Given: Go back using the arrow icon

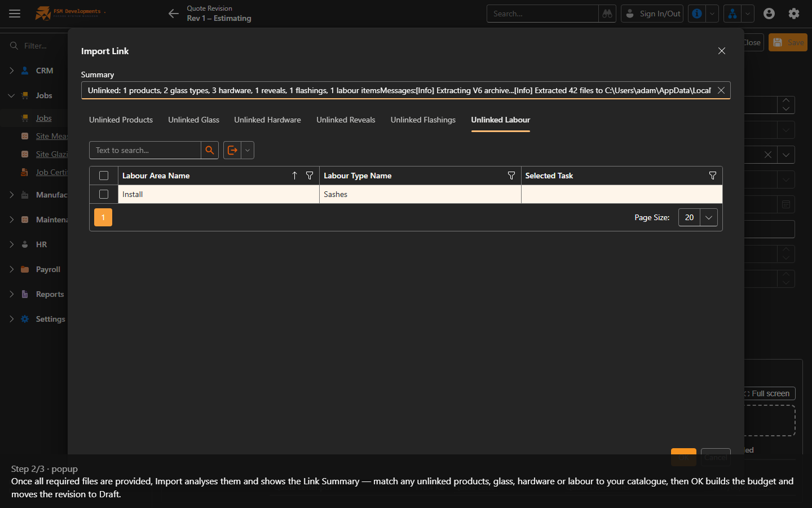Looking at the screenshot, I should 174,14.
